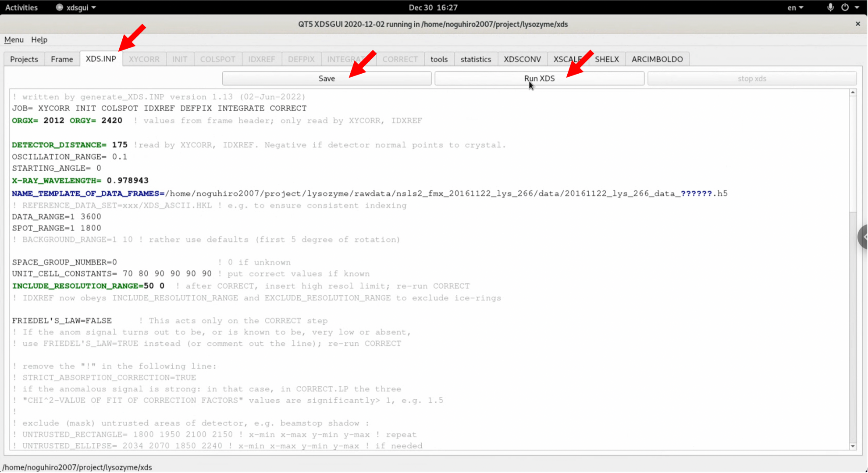Open the INIT tab

coord(179,59)
